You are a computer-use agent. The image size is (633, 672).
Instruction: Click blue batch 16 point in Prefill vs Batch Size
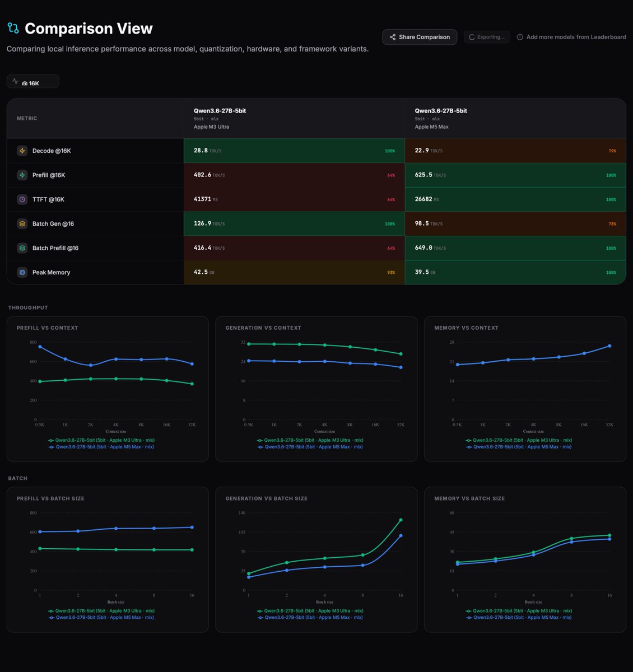tap(192, 528)
